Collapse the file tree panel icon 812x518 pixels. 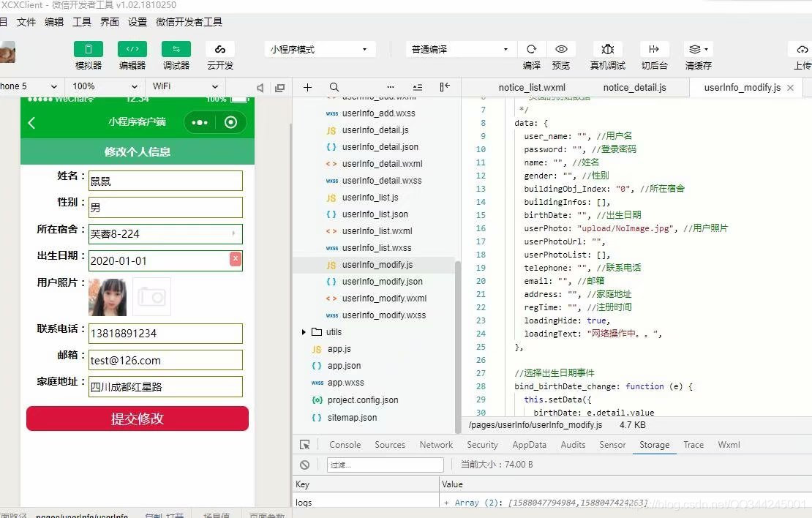pyautogui.click(x=445, y=87)
